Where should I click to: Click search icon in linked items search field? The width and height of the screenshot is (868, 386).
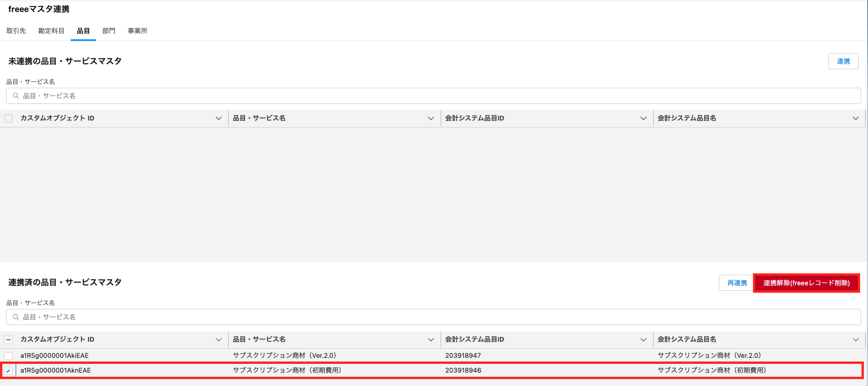[16, 317]
